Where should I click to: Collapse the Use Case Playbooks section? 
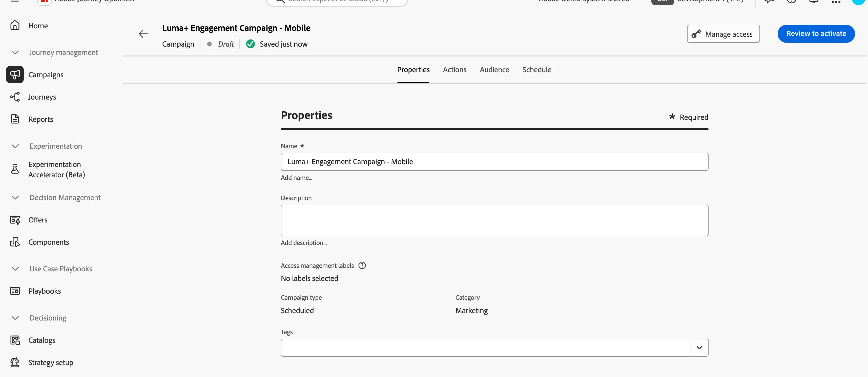[15, 269]
